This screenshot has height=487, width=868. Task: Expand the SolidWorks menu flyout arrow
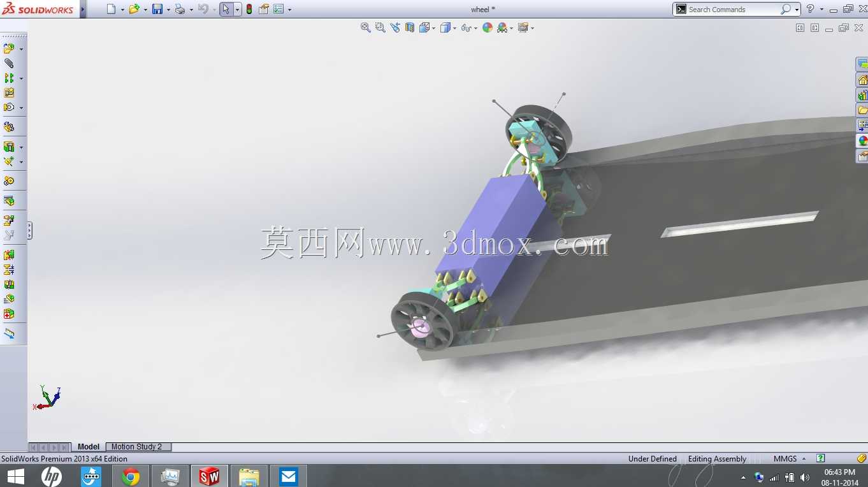point(83,9)
